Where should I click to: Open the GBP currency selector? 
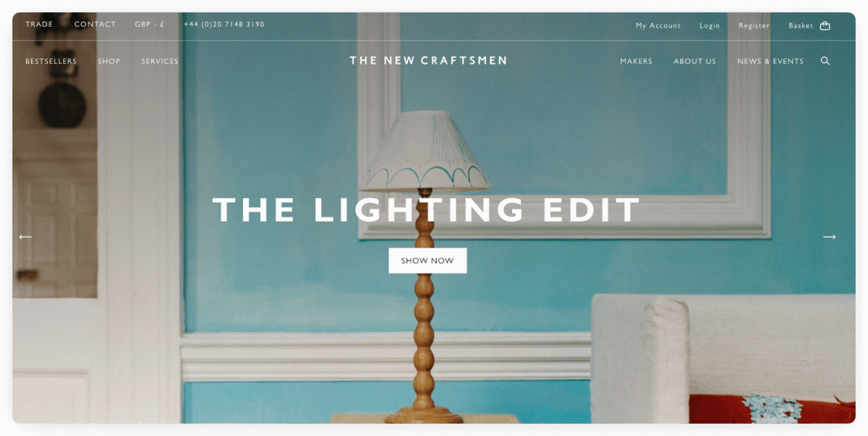point(150,25)
